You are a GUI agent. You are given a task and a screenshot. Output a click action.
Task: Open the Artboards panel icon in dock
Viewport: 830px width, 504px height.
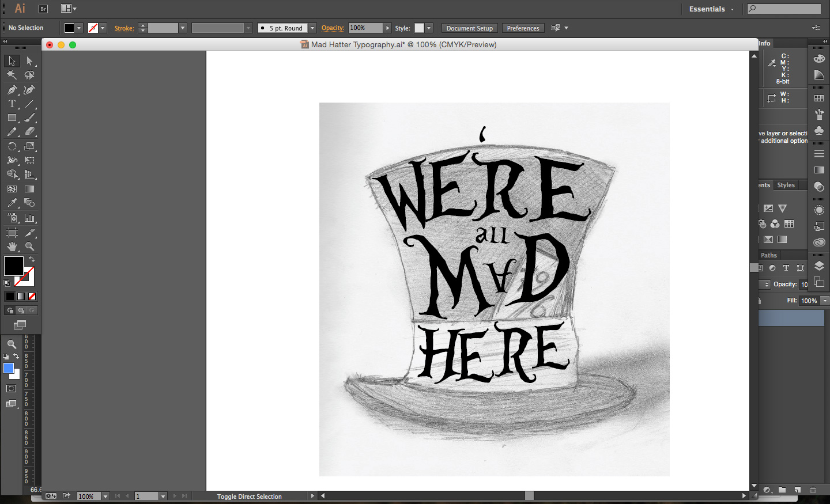click(x=819, y=282)
